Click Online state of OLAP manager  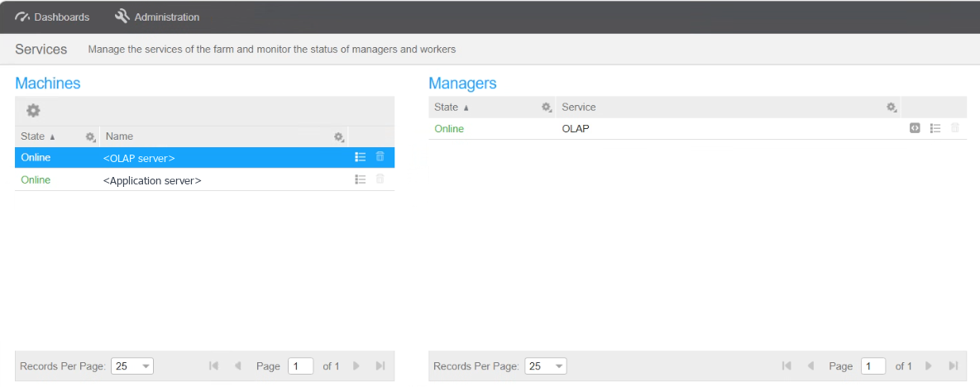449,129
